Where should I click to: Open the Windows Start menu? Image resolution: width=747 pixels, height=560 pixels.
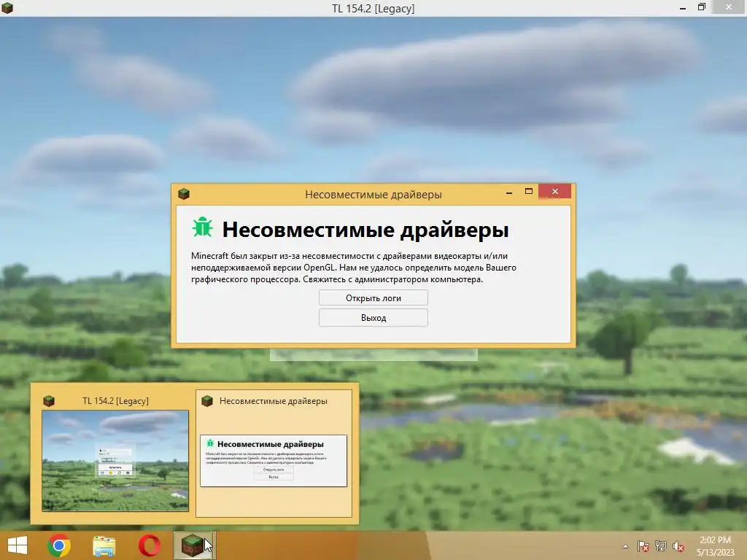18,545
